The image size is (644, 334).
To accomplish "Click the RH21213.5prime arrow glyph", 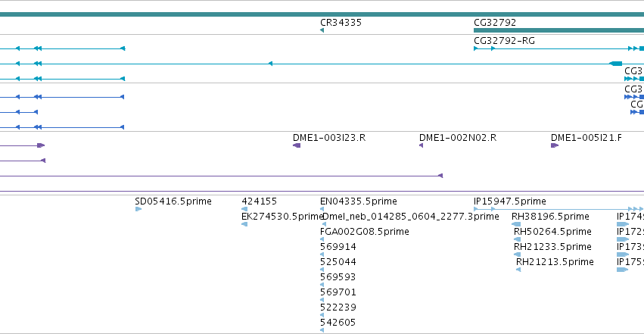I will (x=518, y=270).
